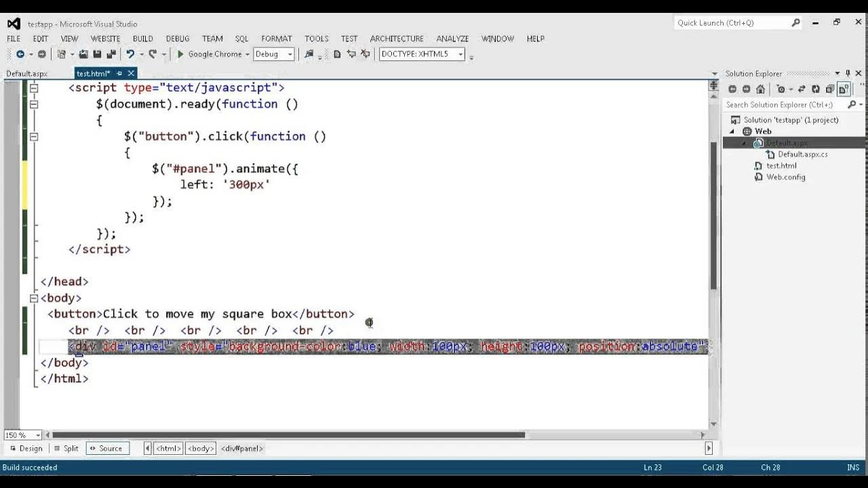868x488 pixels.
Task: Open the Debug configuration dropdown
Action: [x=290, y=54]
